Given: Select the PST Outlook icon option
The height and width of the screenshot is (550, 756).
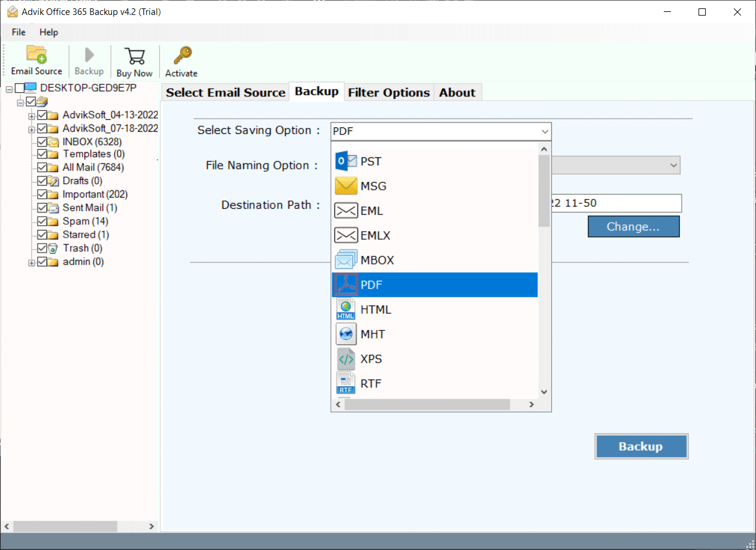Looking at the screenshot, I should (346, 161).
